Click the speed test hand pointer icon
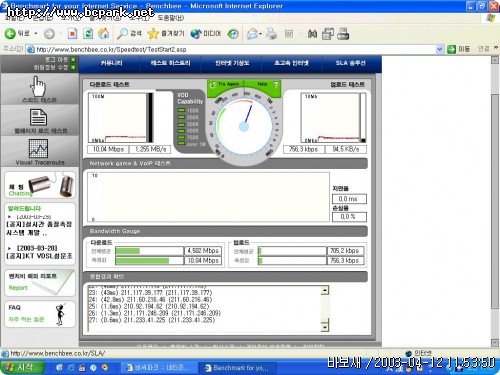 (x=38, y=86)
